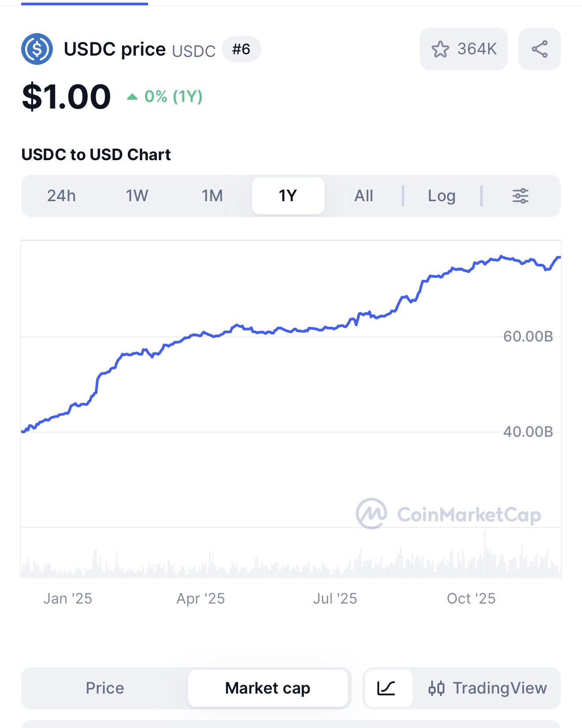582x728 pixels.
Task: Click the 60.00B axis label
Action: 528,337
